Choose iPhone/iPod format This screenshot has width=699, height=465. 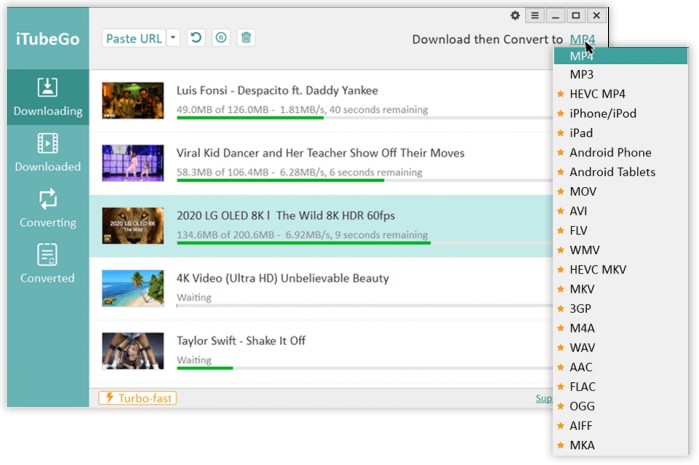(x=620, y=114)
